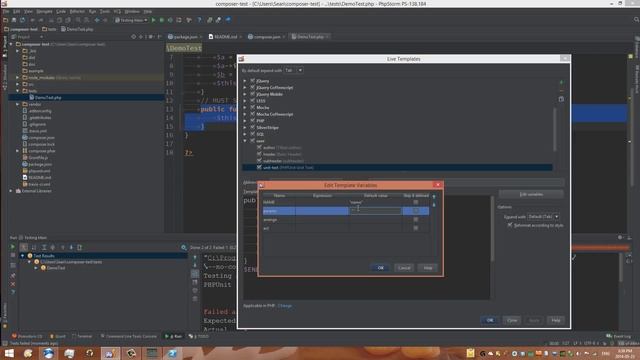Click the rerun tests green arrow in Run panel
The height and width of the screenshot is (360, 640).
[13, 247]
